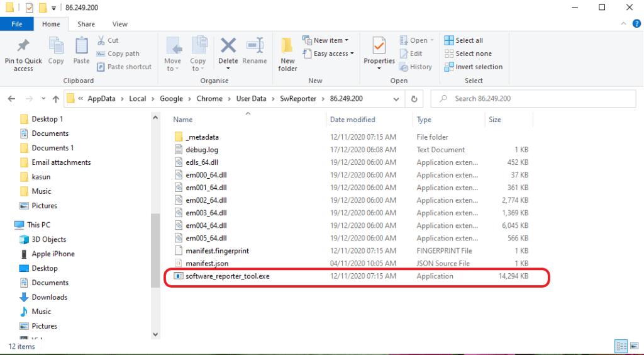Click the Search 86.249.200 box
Viewport: 644px width, 355px height.
coord(533,99)
